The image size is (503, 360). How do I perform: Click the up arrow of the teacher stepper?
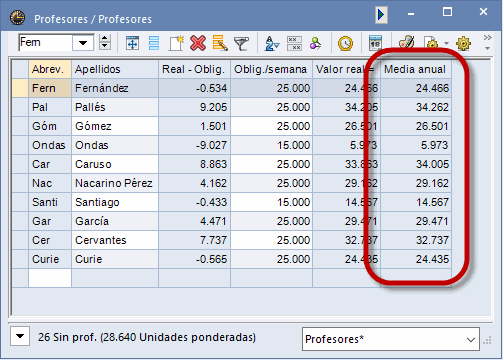point(105,38)
